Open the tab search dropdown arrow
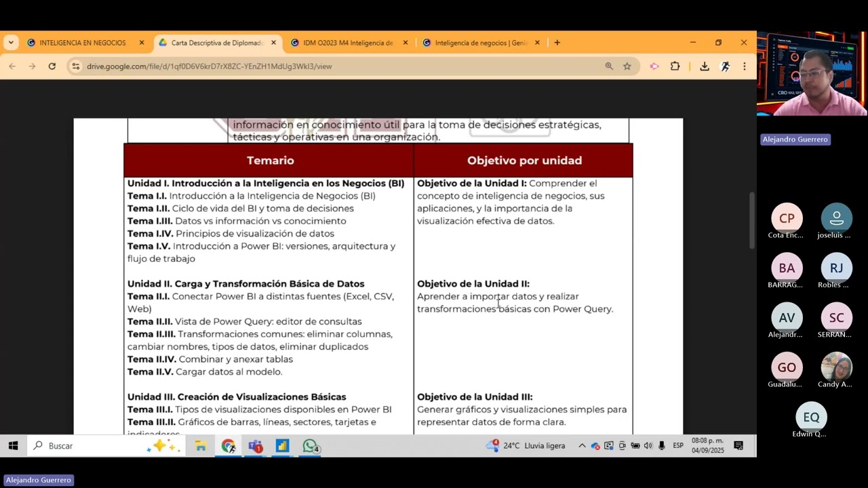Viewport: 868px width, 488px height. pyautogui.click(x=11, y=43)
